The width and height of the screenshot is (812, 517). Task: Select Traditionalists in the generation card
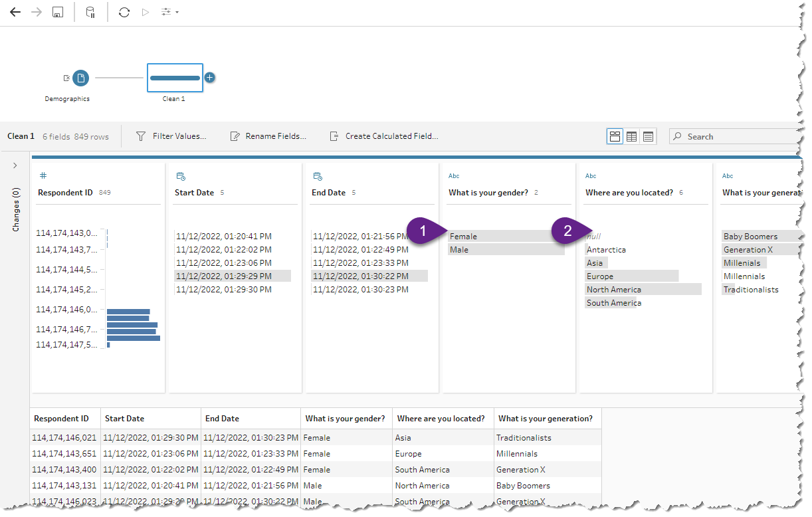751,290
